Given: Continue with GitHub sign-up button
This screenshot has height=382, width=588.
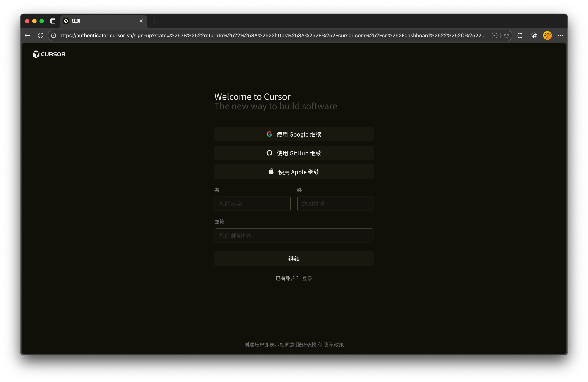Looking at the screenshot, I should (x=294, y=153).
